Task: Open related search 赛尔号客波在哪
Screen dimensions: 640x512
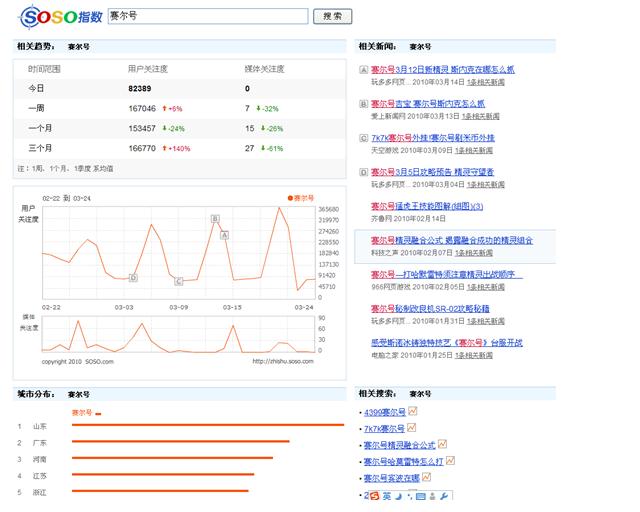Action: coord(392,478)
